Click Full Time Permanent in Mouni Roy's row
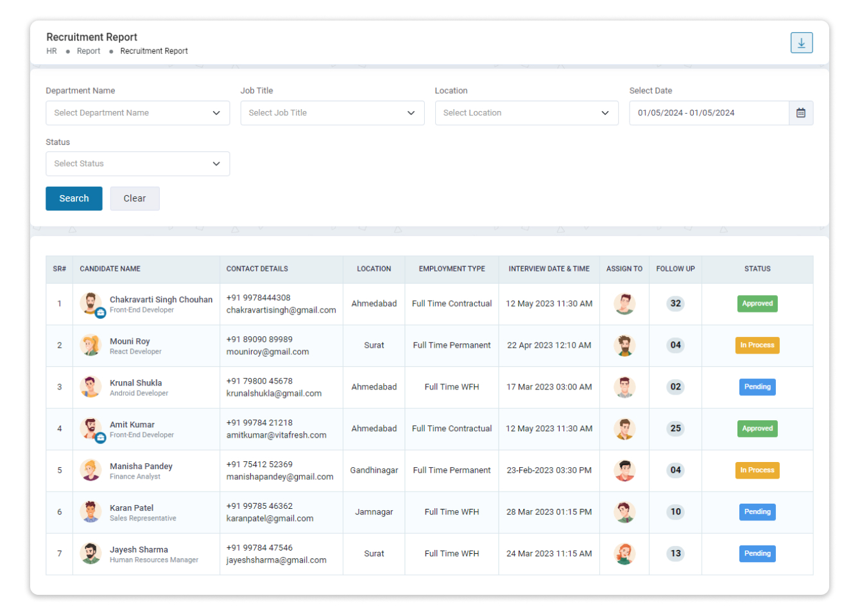860x616 pixels. pyautogui.click(x=452, y=345)
